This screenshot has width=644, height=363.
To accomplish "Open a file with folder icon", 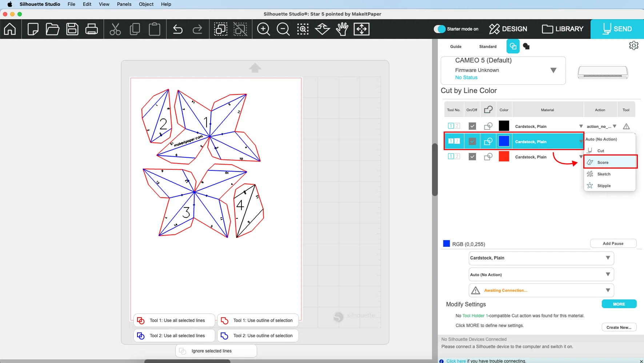I will pyautogui.click(x=52, y=29).
